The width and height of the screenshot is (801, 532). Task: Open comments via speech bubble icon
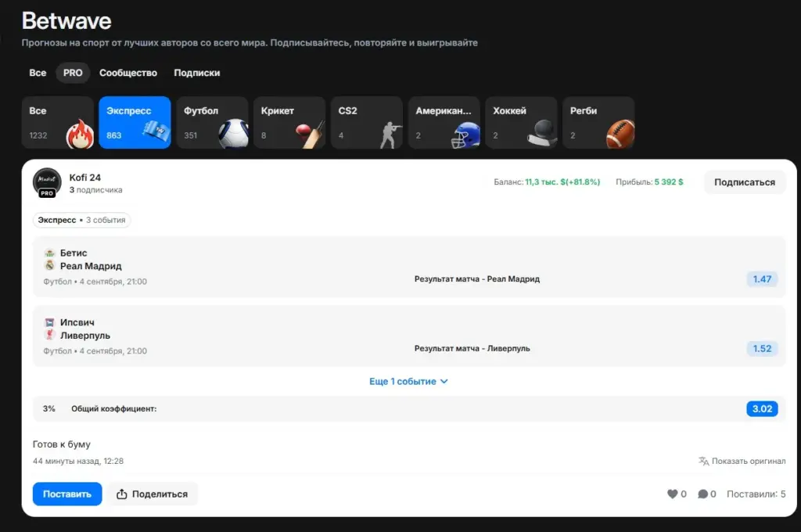pyautogui.click(x=703, y=494)
